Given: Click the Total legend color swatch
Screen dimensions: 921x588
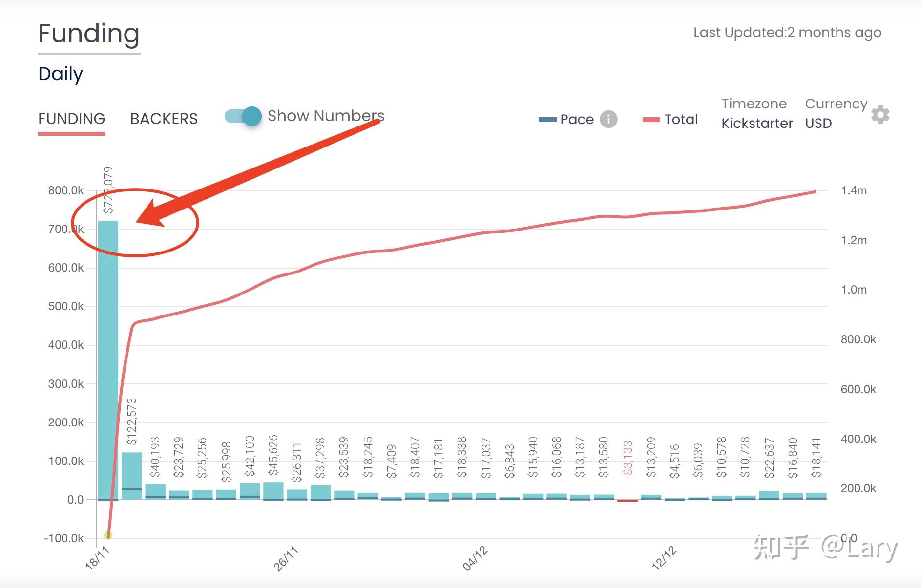Looking at the screenshot, I should [651, 120].
